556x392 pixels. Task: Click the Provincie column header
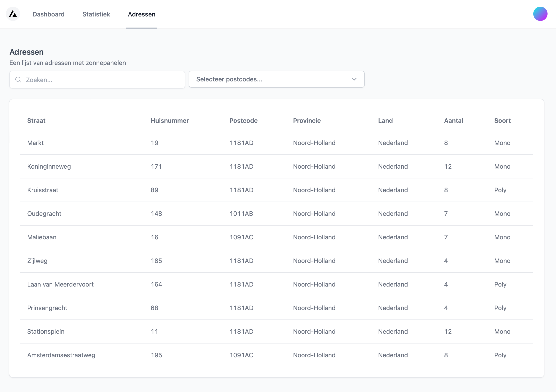307,121
